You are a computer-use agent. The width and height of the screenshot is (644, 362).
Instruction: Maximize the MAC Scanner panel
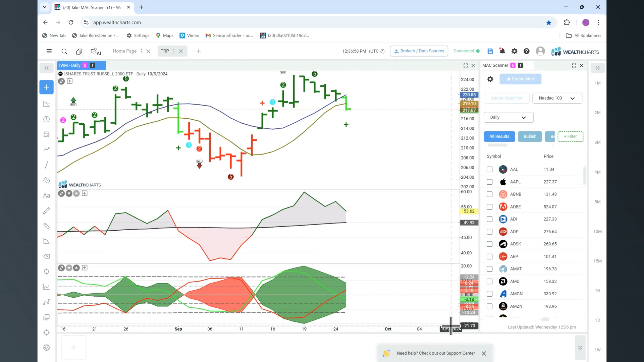574,65
